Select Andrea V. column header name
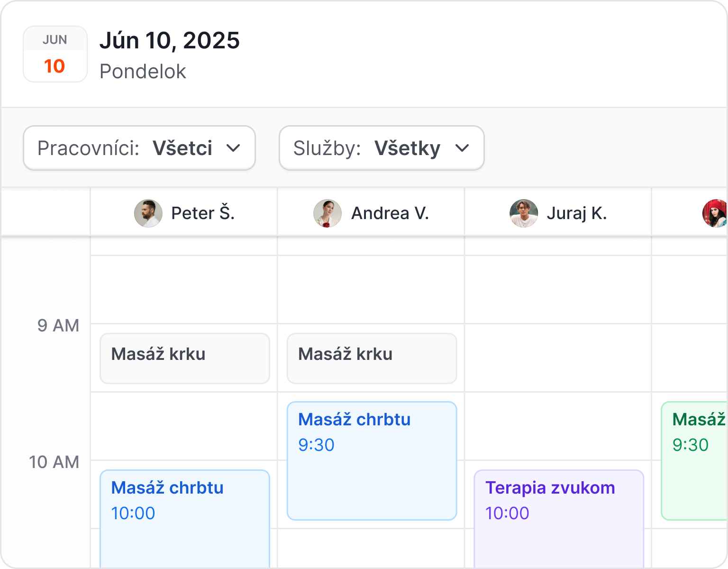 click(390, 213)
